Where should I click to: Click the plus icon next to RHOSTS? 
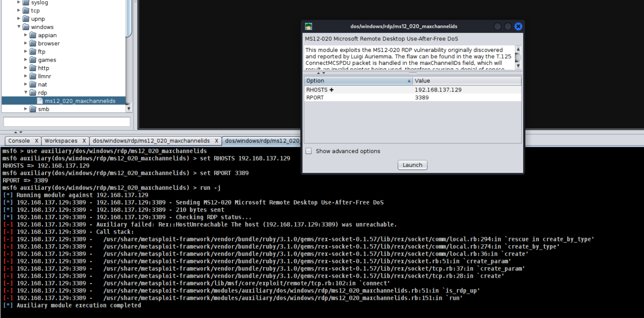pyautogui.click(x=332, y=90)
